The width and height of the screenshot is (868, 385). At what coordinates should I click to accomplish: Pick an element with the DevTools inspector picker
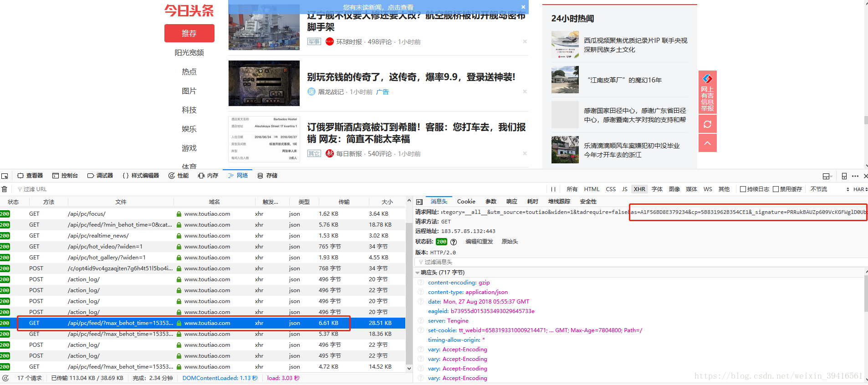pos(5,176)
